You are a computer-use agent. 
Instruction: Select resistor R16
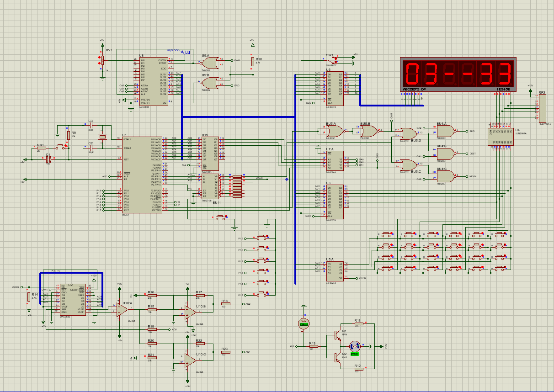pyautogui.click(x=152, y=296)
